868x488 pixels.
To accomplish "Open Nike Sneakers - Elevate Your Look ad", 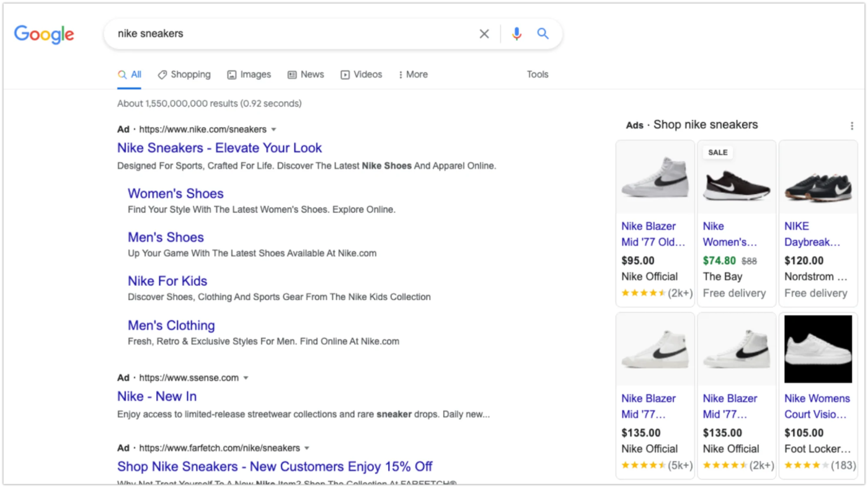I will coord(219,148).
